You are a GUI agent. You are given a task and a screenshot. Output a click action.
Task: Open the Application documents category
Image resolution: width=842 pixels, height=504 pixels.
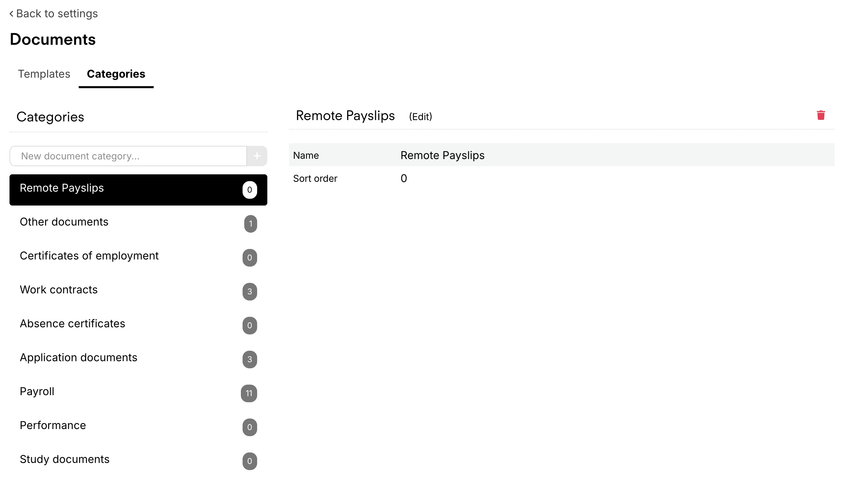coord(138,359)
